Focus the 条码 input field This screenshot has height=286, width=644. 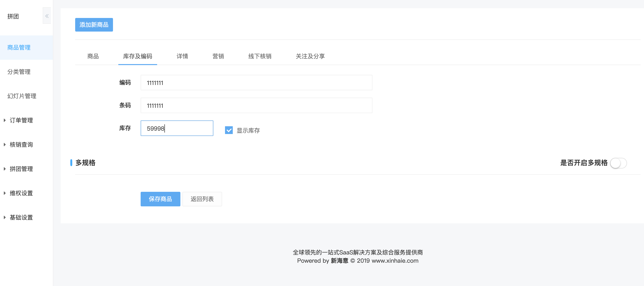point(256,105)
